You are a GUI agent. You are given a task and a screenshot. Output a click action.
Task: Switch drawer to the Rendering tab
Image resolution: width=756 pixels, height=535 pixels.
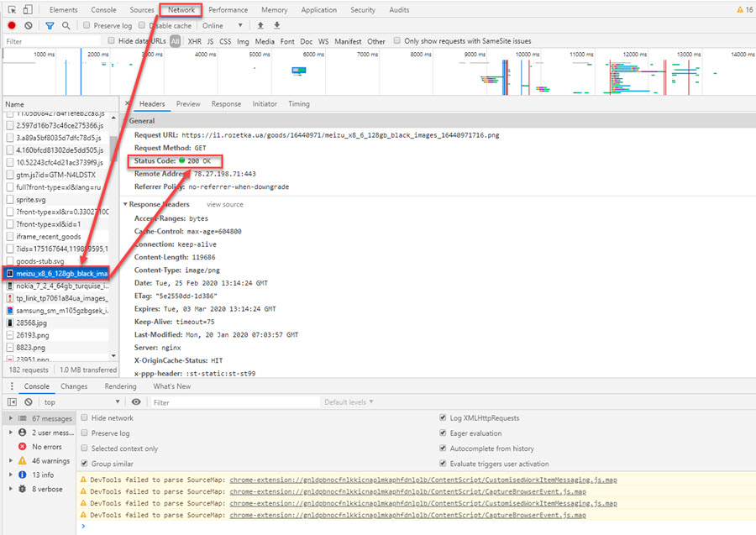coord(120,386)
